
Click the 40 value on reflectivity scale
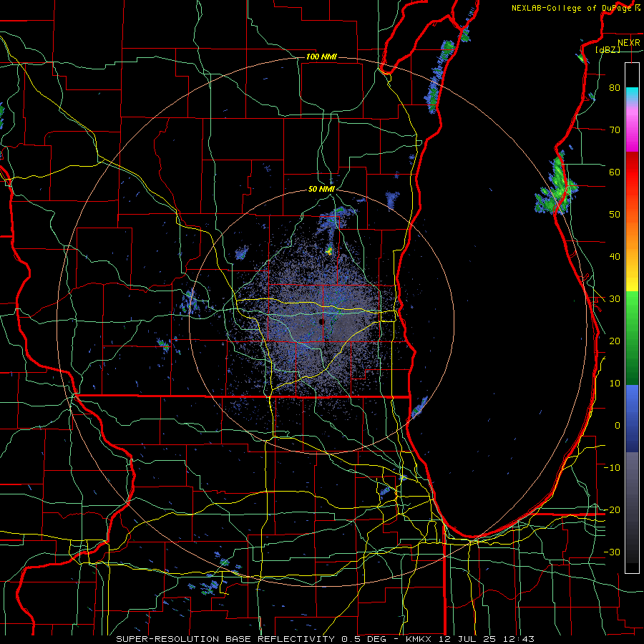click(x=615, y=257)
